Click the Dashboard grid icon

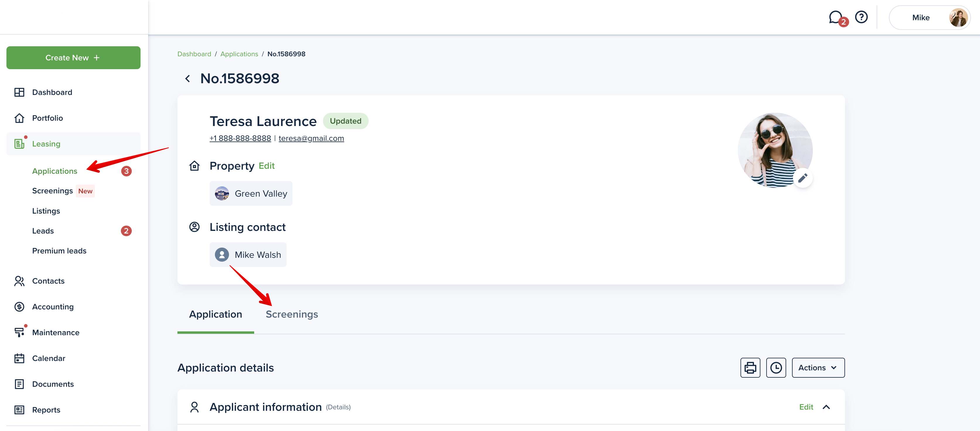19,92
